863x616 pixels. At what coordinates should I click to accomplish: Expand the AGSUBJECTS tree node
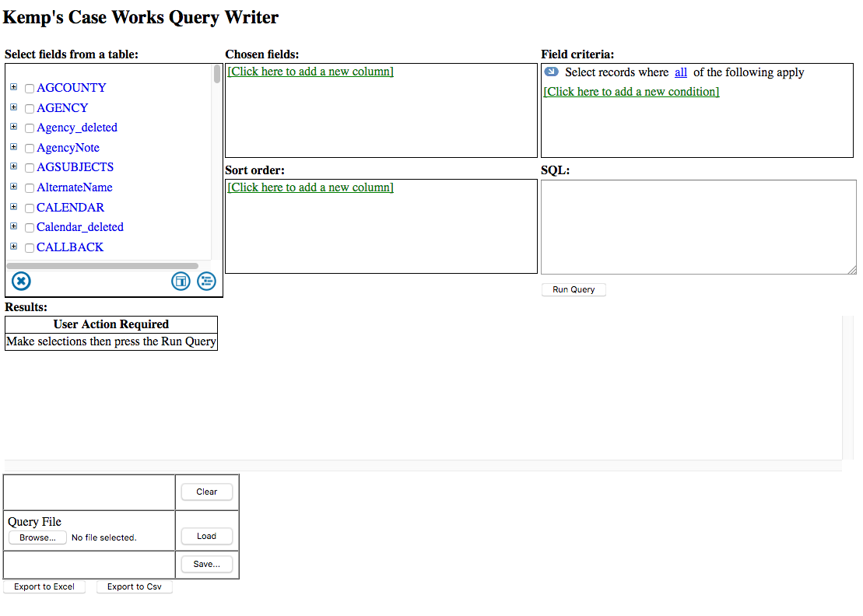13,166
